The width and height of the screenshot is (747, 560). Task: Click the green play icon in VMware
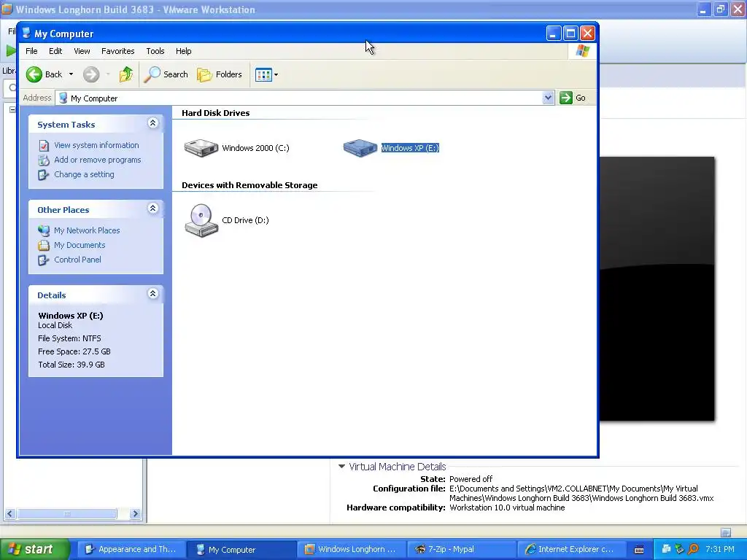pyautogui.click(x=11, y=50)
